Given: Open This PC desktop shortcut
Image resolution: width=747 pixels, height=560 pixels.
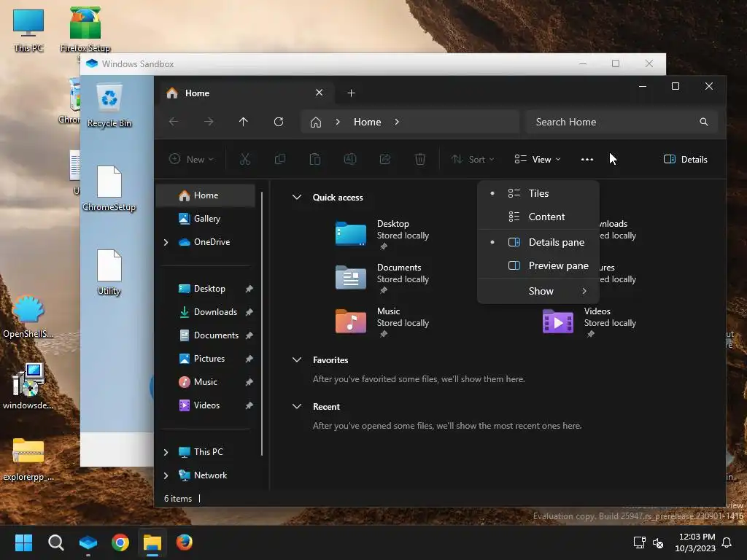Looking at the screenshot, I should click(28, 31).
